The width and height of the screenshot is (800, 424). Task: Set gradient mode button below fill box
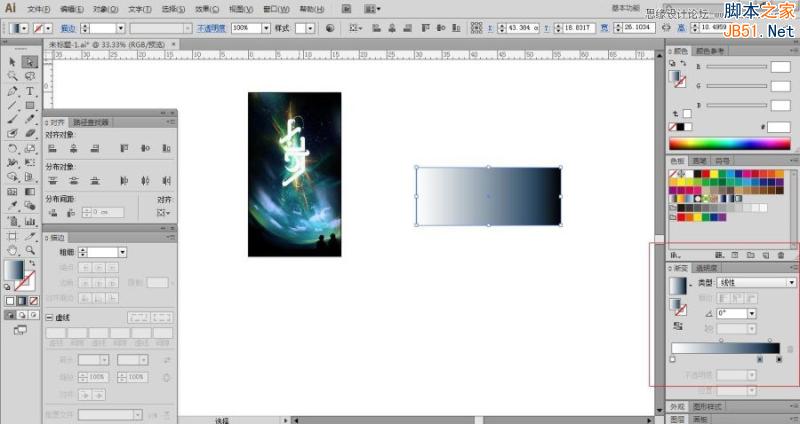pos(22,301)
